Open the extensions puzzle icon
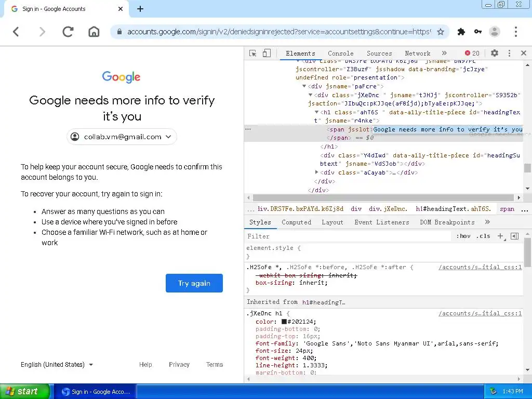The height and width of the screenshot is (399, 532). click(461, 32)
